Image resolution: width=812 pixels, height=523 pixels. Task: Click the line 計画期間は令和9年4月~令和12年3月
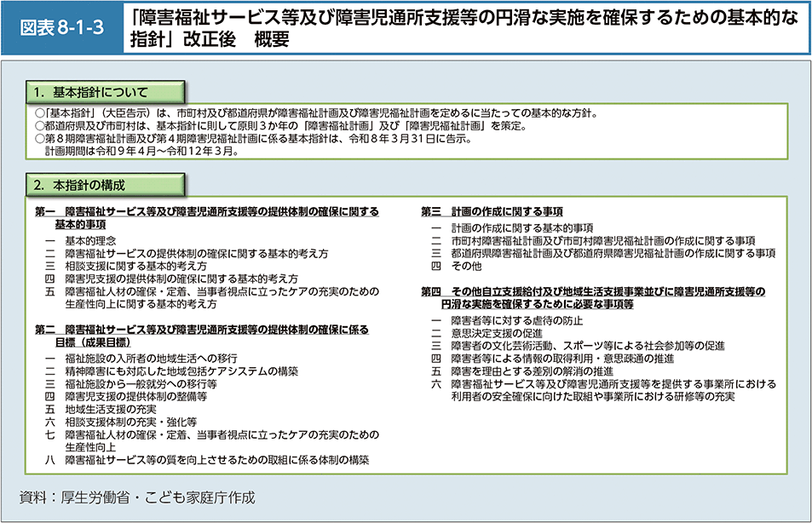click(142, 152)
